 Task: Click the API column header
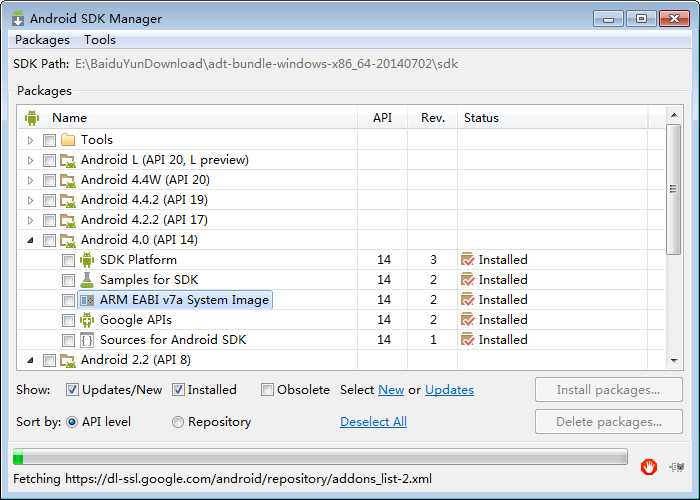pyautogui.click(x=383, y=118)
